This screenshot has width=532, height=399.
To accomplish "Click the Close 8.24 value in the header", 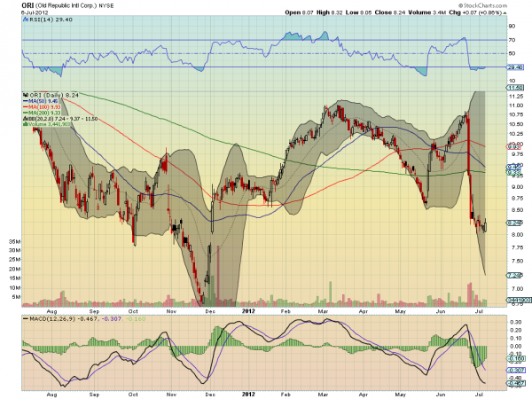I will (x=390, y=12).
